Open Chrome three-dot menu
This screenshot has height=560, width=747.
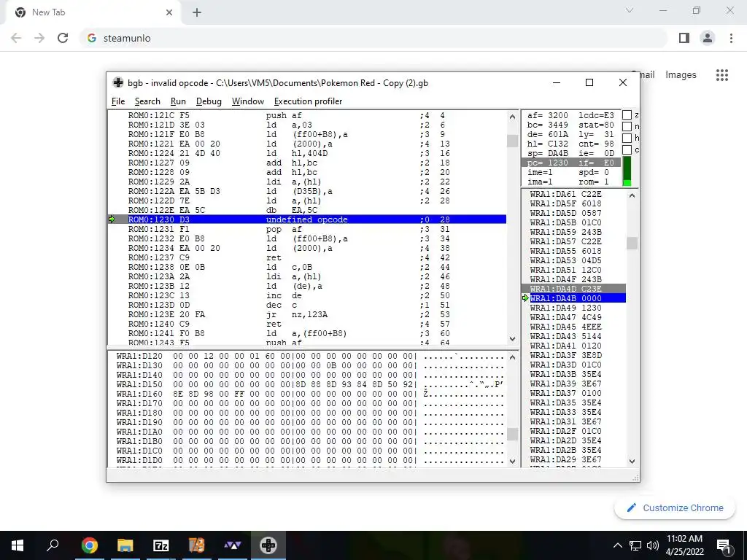pos(731,38)
